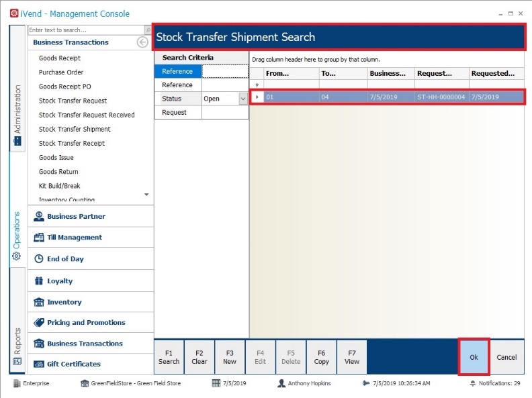
Task: Click the Inventory icon
Action: 39,302
